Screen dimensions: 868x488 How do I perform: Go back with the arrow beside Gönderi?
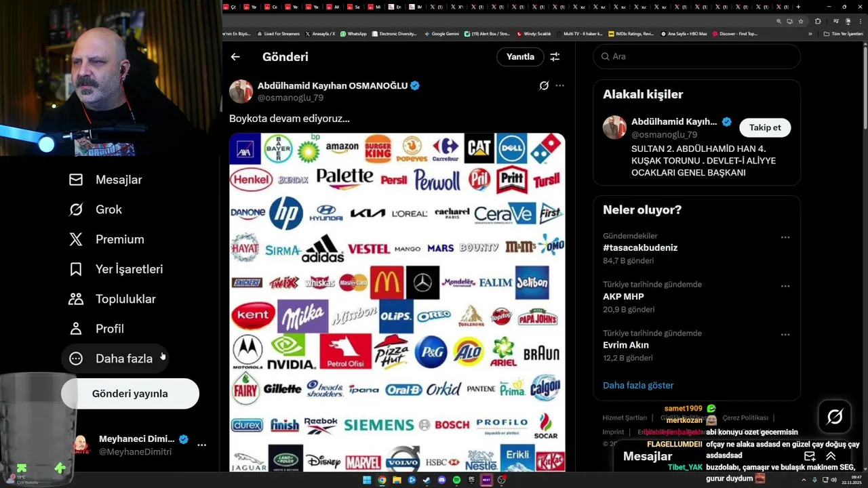pos(235,57)
